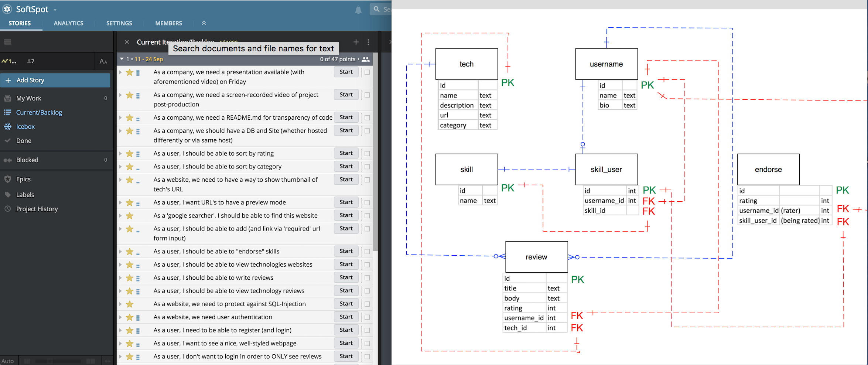
Task: Start the screen-recorded video story
Action: 346,95
